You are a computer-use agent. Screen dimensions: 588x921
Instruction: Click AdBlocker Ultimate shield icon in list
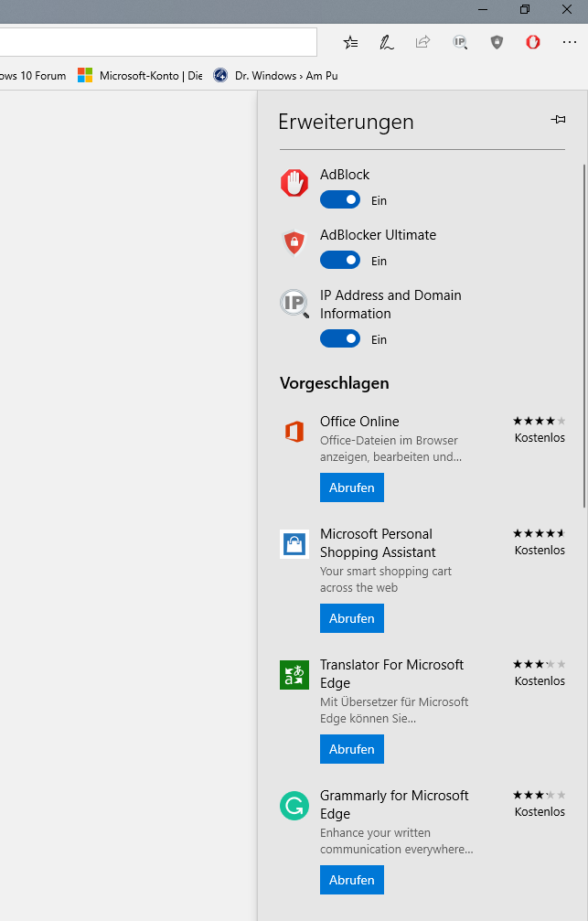294,242
